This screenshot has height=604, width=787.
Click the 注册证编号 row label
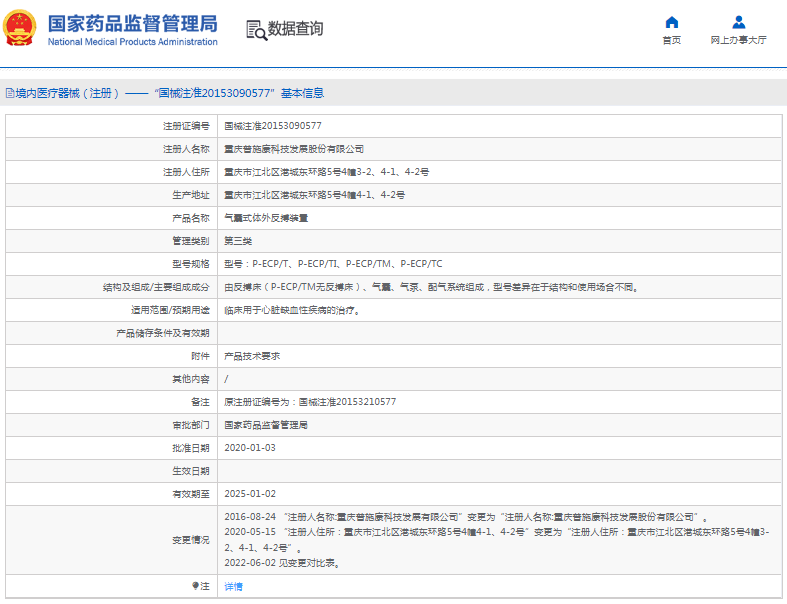tap(186, 126)
